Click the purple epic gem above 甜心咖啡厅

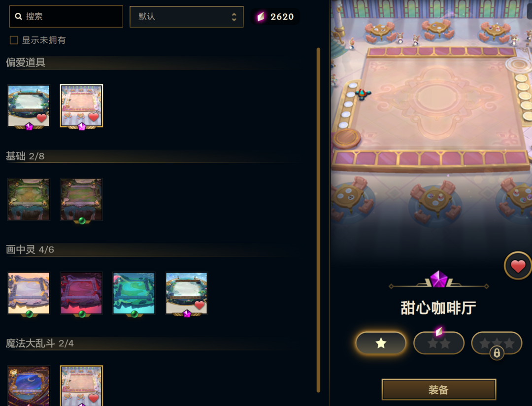(439, 279)
